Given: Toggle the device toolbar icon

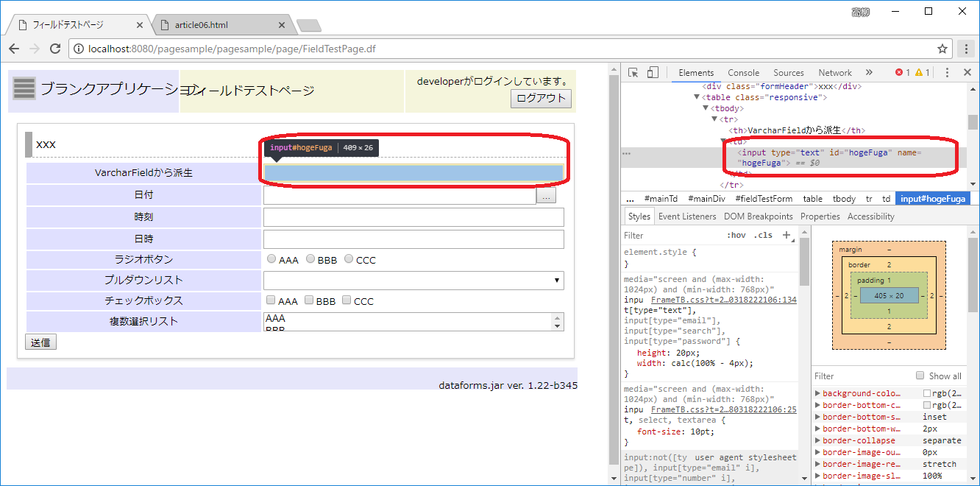Looking at the screenshot, I should 653,72.
